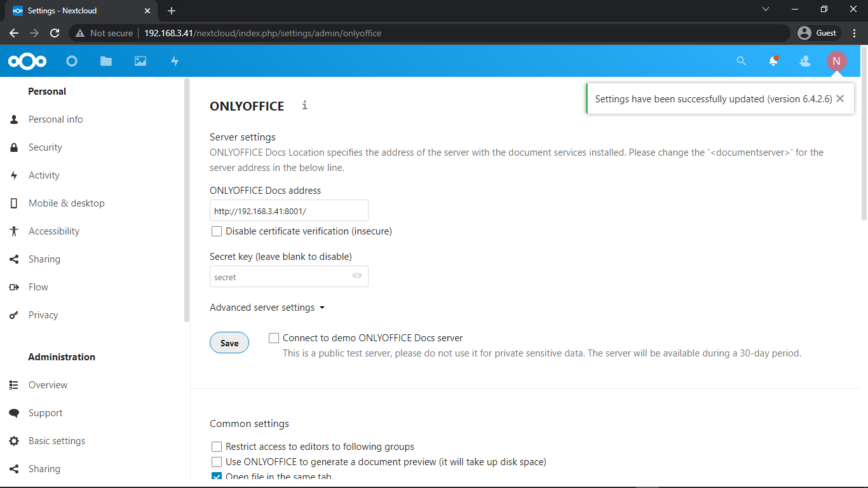Click the Security lock icon
This screenshot has width=868, height=488.
point(14,147)
